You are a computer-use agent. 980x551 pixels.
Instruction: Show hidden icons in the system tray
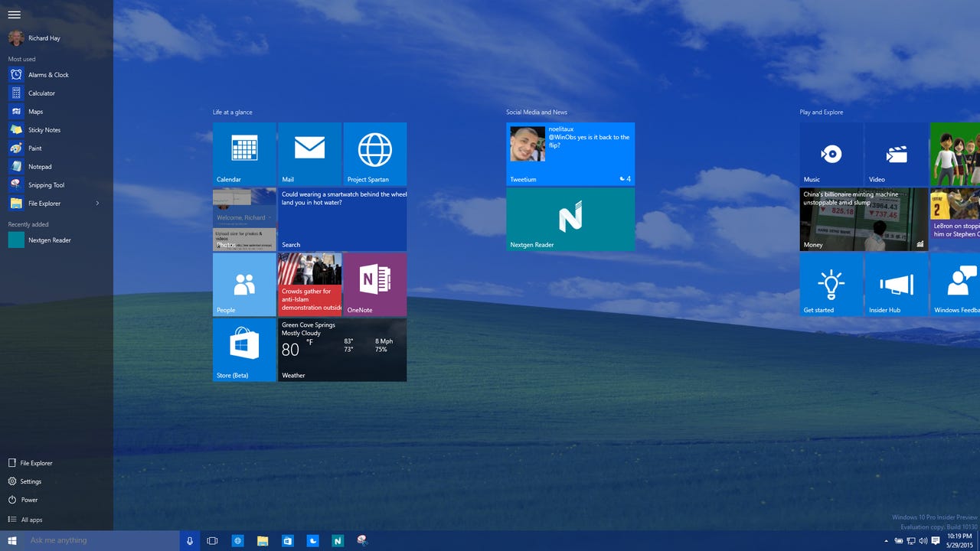click(886, 540)
